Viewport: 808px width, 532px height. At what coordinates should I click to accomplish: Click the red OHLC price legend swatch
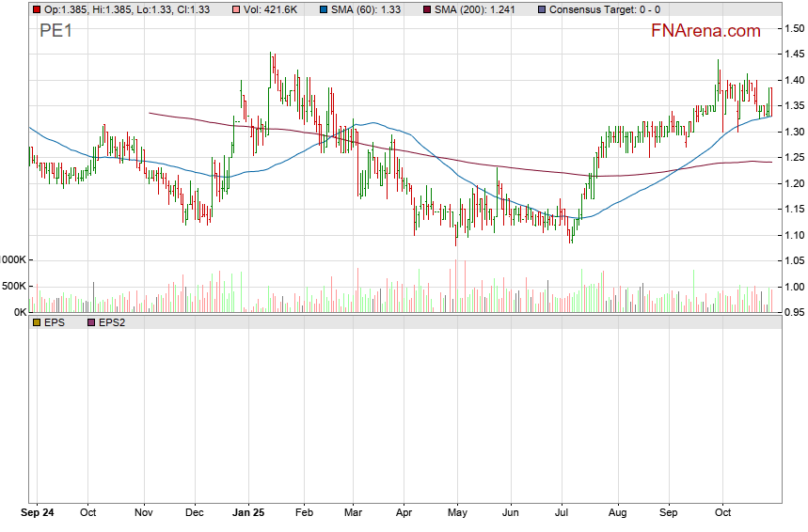pos(36,9)
